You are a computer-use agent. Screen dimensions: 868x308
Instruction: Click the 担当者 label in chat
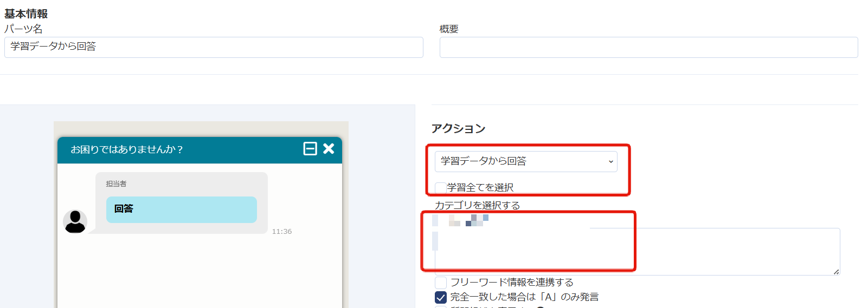(116, 184)
